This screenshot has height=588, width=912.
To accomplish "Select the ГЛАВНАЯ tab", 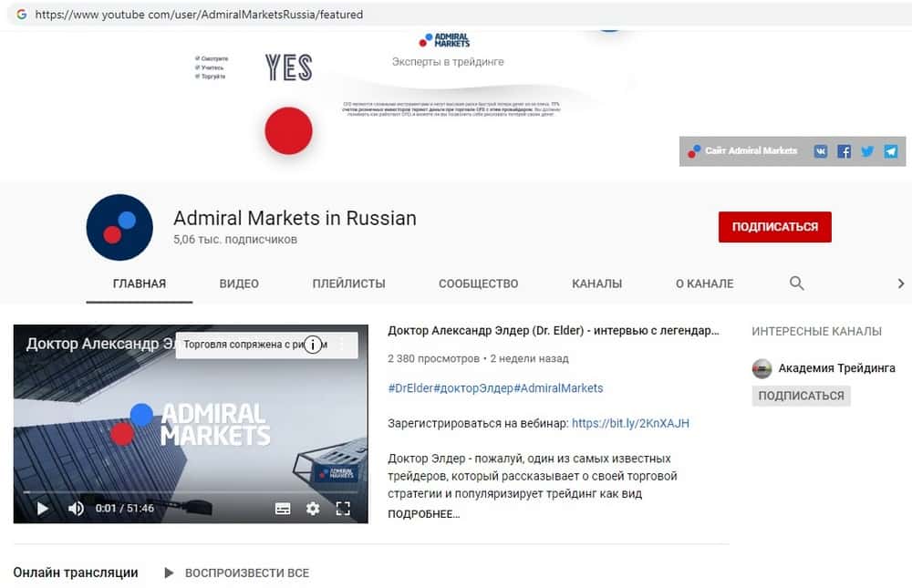I will 139,284.
